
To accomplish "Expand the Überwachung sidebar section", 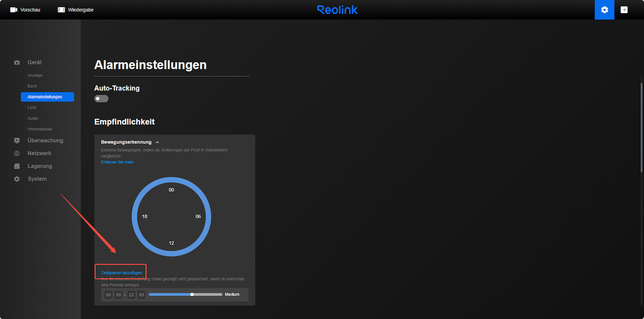I will pos(45,141).
